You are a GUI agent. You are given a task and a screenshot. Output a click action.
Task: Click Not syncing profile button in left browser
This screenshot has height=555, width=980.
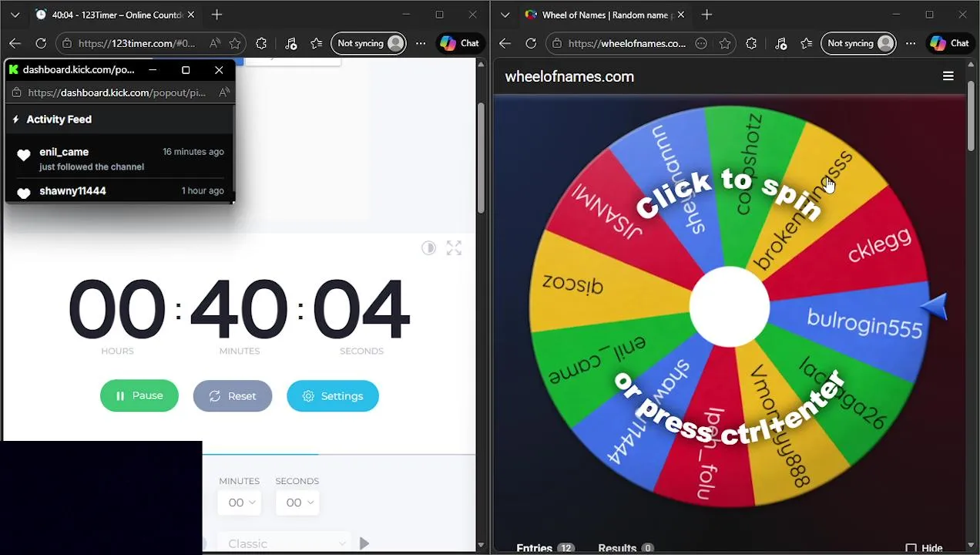[369, 44]
